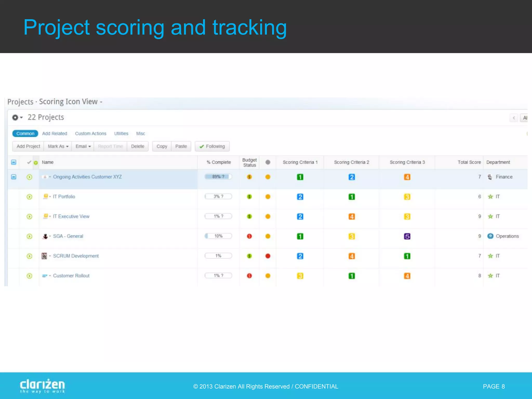Toggle the select-all checkbox in table header
Viewport: 532px width, 399px height.
14,162
